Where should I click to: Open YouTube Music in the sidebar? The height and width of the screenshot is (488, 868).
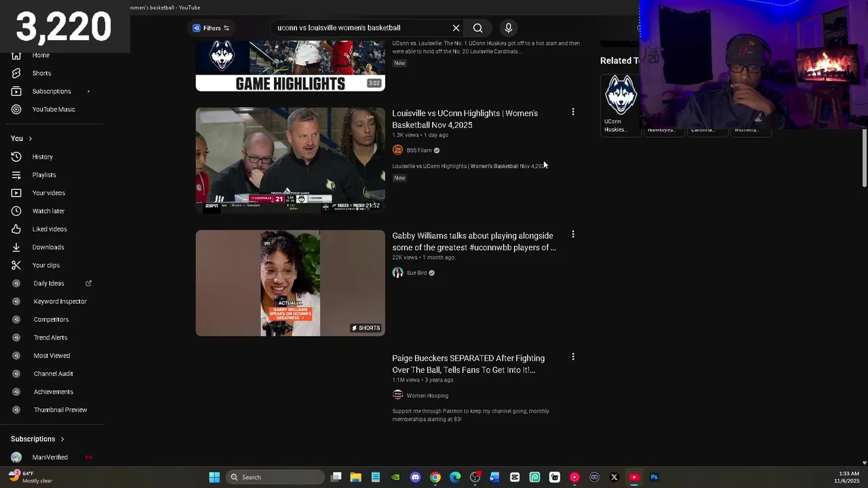(53, 109)
